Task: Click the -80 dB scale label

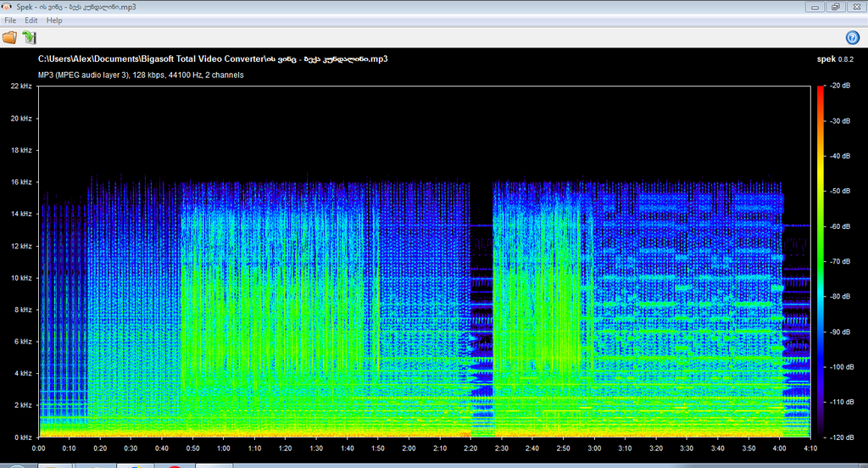Action: [840, 297]
